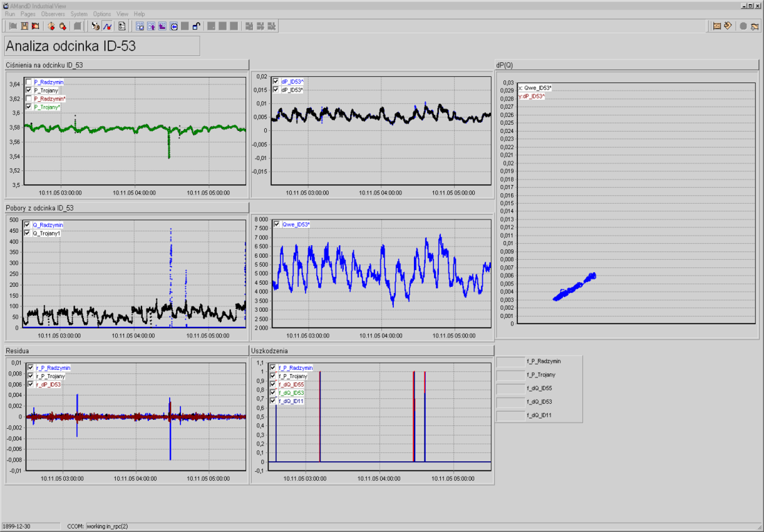Click the '1899-12-30' date in the status bar

click(x=17, y=526)
